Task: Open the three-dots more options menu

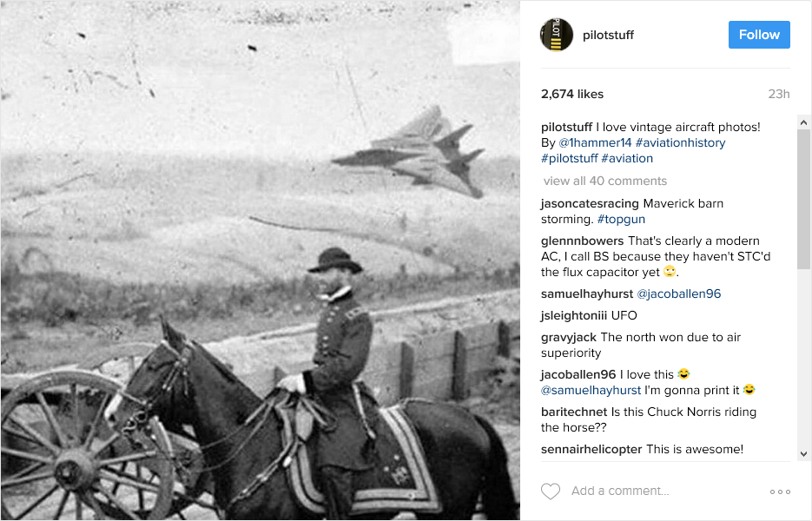Action: point(780,491)
